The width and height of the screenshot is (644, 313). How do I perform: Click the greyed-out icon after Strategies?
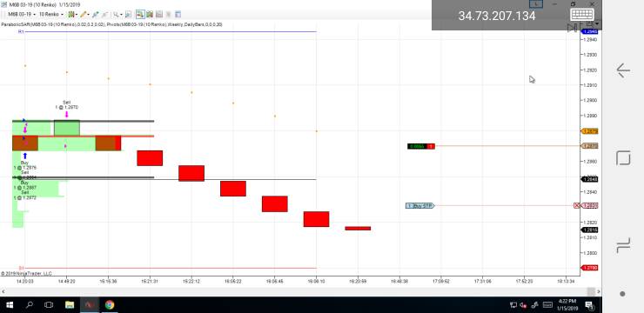[x=168, y=15]
